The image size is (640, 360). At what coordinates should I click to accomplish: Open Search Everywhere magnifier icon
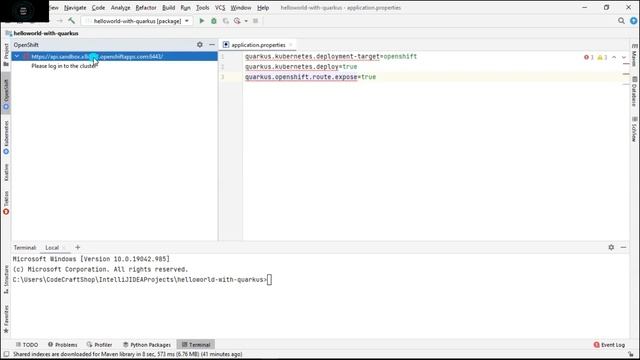pyautogui.click(x=621, y=21)
